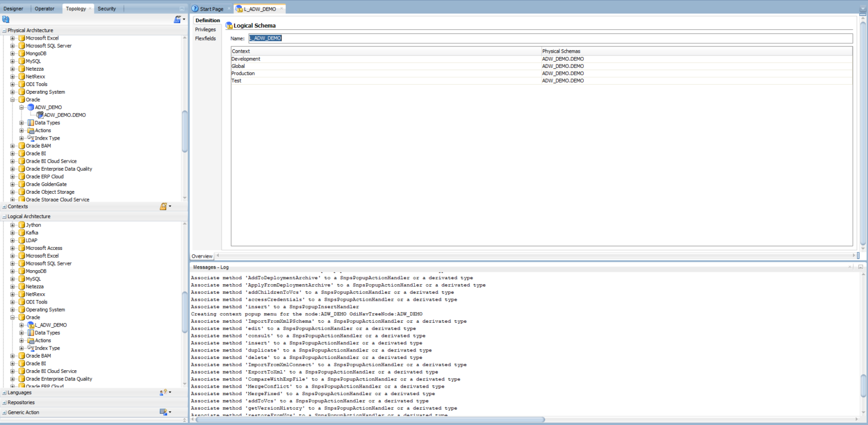Click the Logical Architecture tree vertical scrollbar
868x425 pixels.
[184, 311]
